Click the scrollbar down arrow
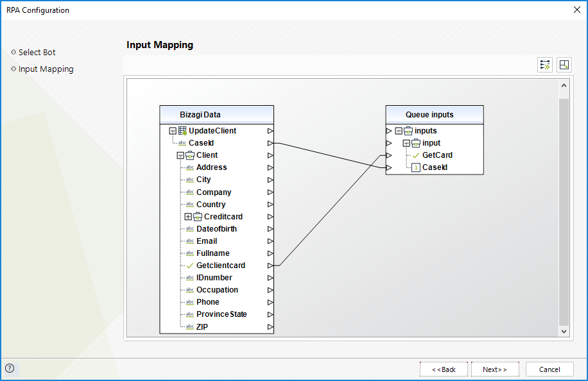Screen dimensions: 588x381 point(564,331)
